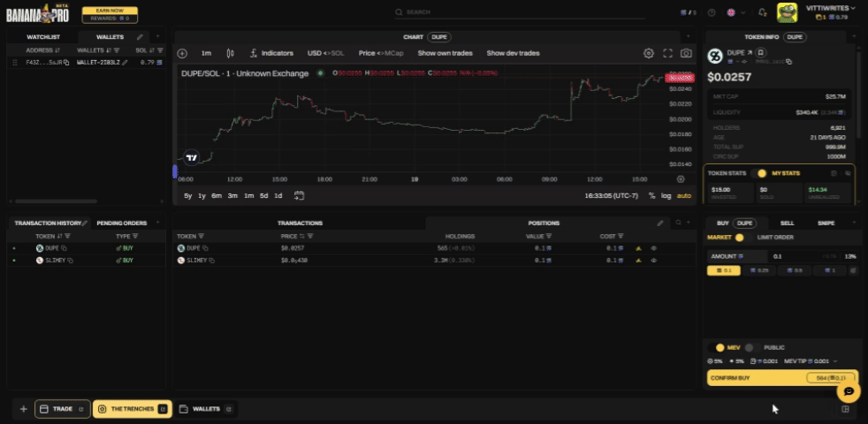Open the go-to-date calendar icon
This screenshot has height=424, width=868.
(x=299, y=195)
